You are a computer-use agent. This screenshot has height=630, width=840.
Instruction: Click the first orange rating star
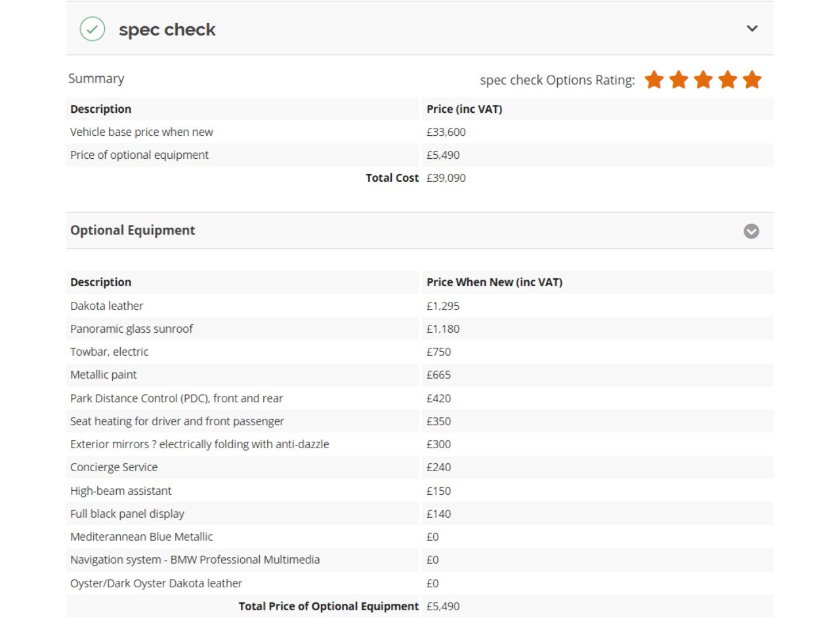tap(654, 79)
